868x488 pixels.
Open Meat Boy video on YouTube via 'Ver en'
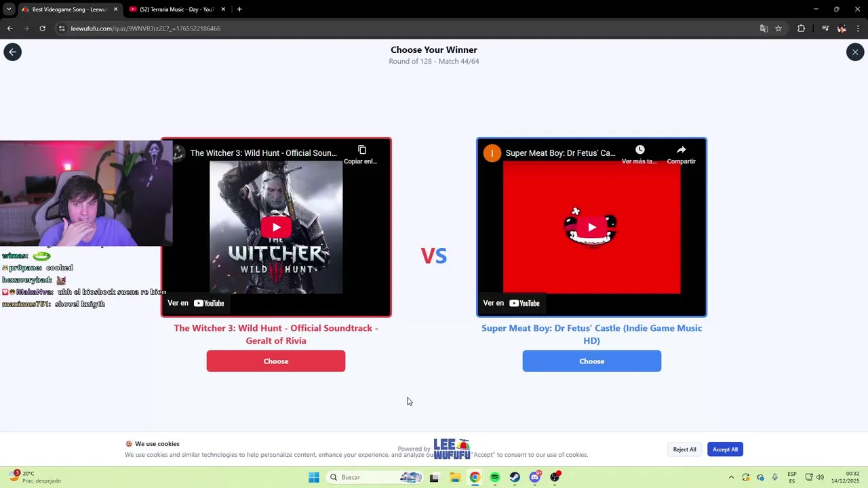(x=511, y=303)
